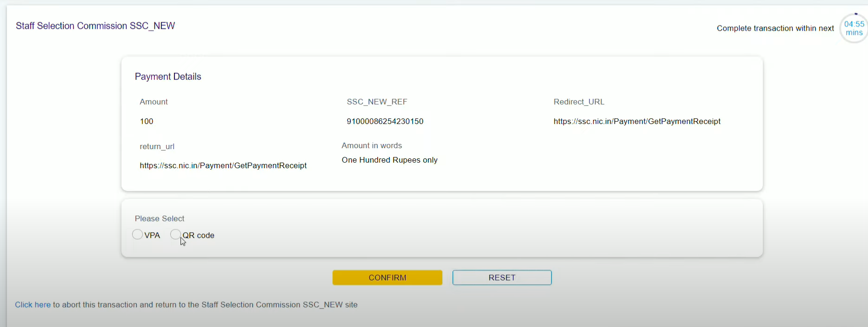
Task: Click the 'Amount in words' label
Action: (x=372, y=145)
